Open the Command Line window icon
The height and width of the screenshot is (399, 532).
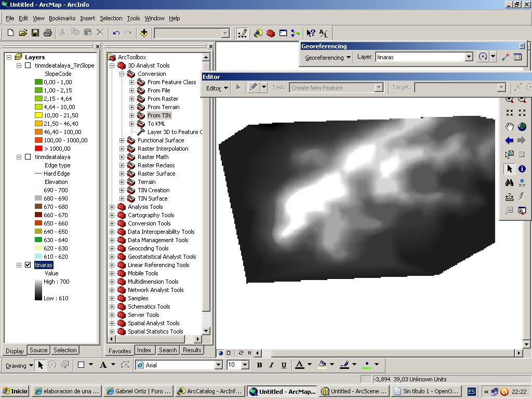click(x=283, y=33)
